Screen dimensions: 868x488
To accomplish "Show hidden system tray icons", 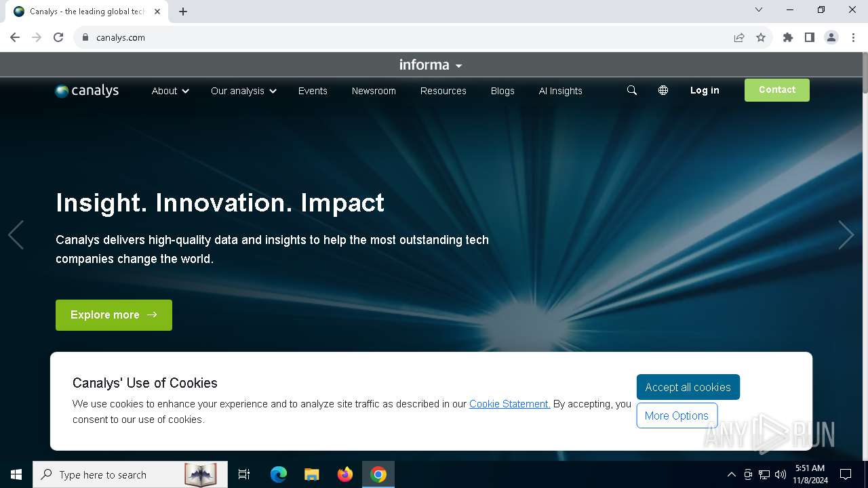I will pos(731,474).
